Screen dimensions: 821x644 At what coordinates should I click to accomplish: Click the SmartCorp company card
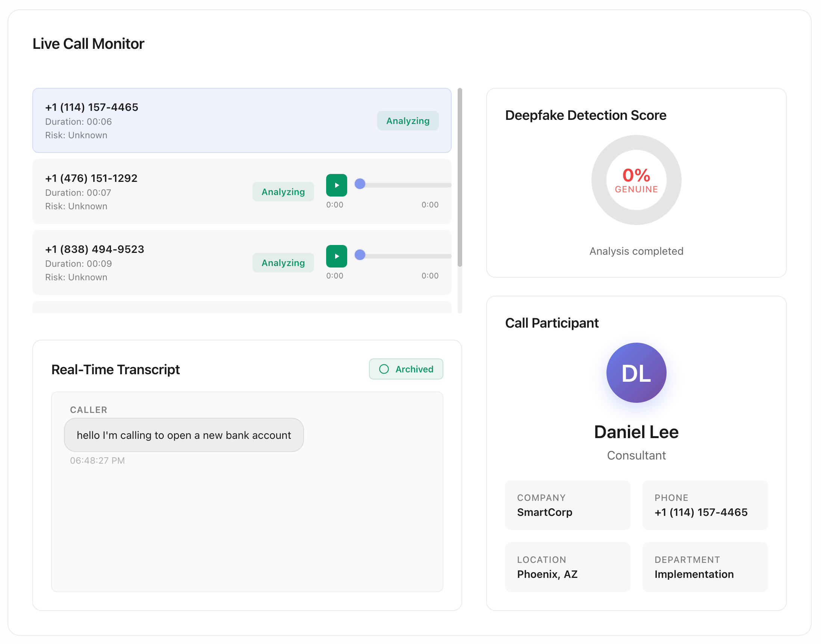point(568,505)
